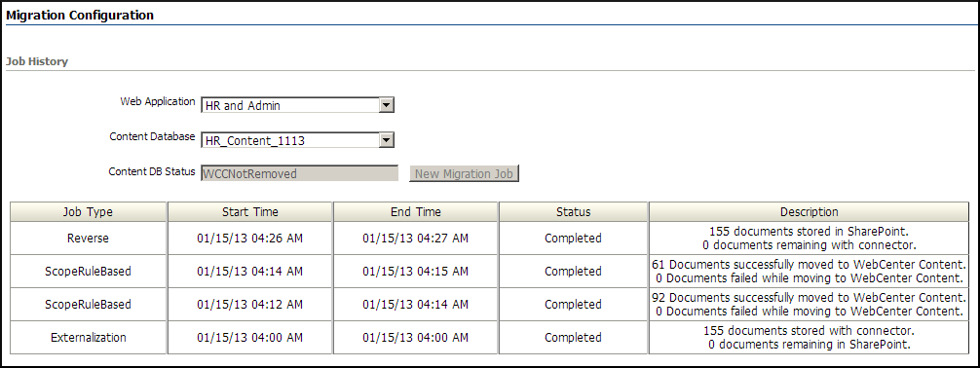Click the Description column header
The height and width of the screenshot is (368, 980).
(809, 212)
